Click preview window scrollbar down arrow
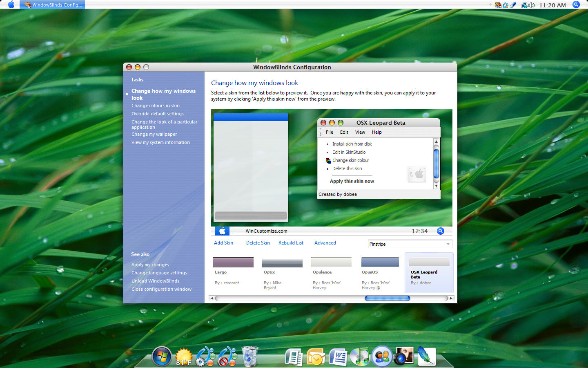The height and width of the screenshot is (368, 588). [x=436, y=186]
